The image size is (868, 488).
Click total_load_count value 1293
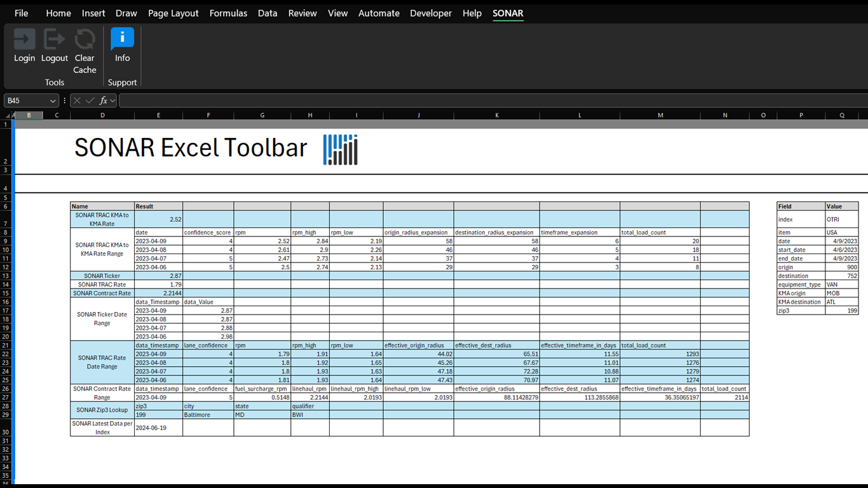(x=660, y=354)
